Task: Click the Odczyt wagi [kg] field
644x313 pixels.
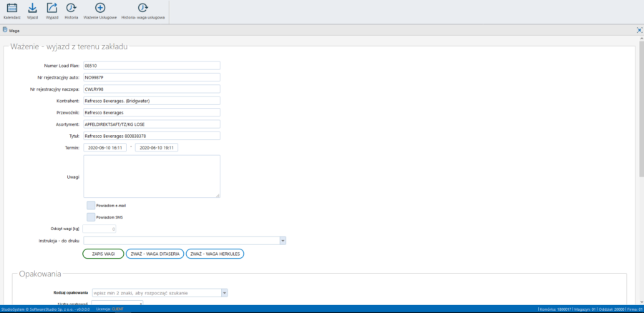Action: pos(99,229)
